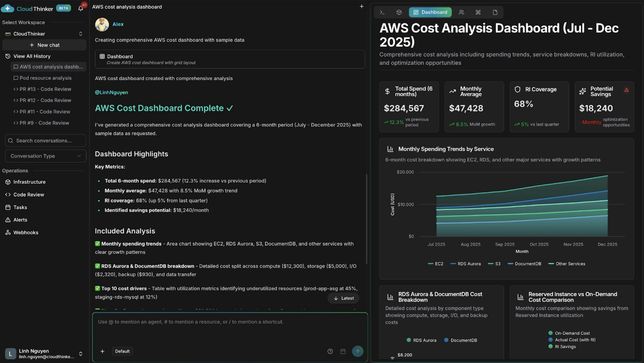The width and height of the screenshot is (644, 363).
Task: Hide Other Services in the spending chart legend
Action: point(567,263)
